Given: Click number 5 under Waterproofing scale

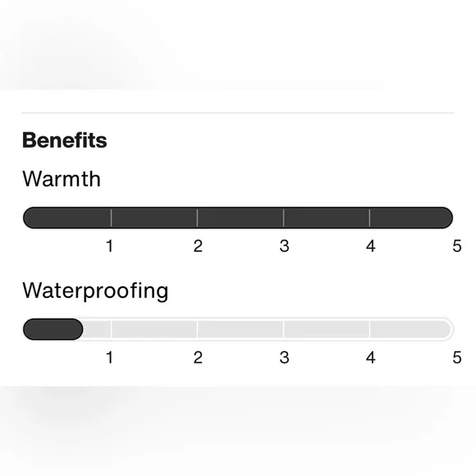Looking at the screenshot, I should (x=457, y=357).
